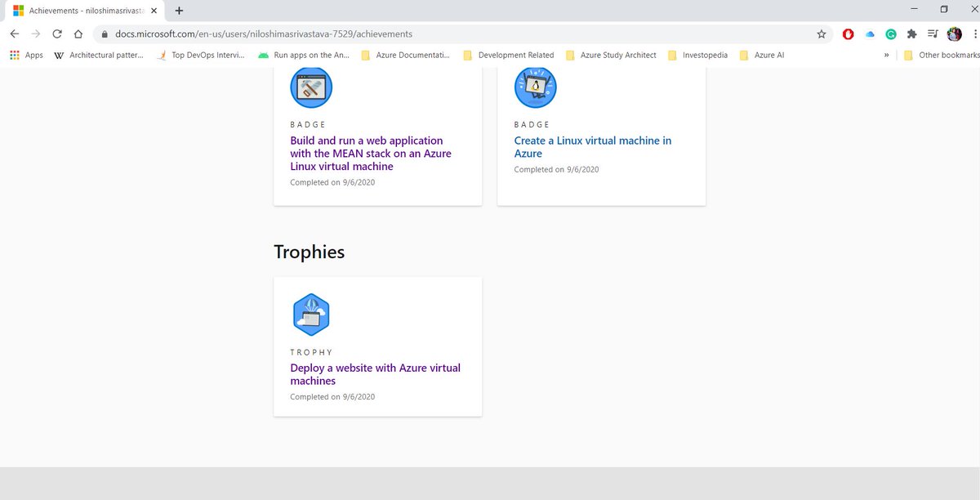Open the Grammarly extension icon
This screenshot has width=980, height=500.
(x=891, y=34)
